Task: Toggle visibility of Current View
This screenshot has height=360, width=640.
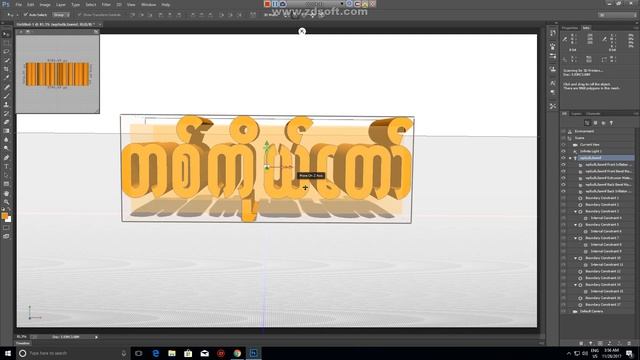Action: [x=563, y=144]
